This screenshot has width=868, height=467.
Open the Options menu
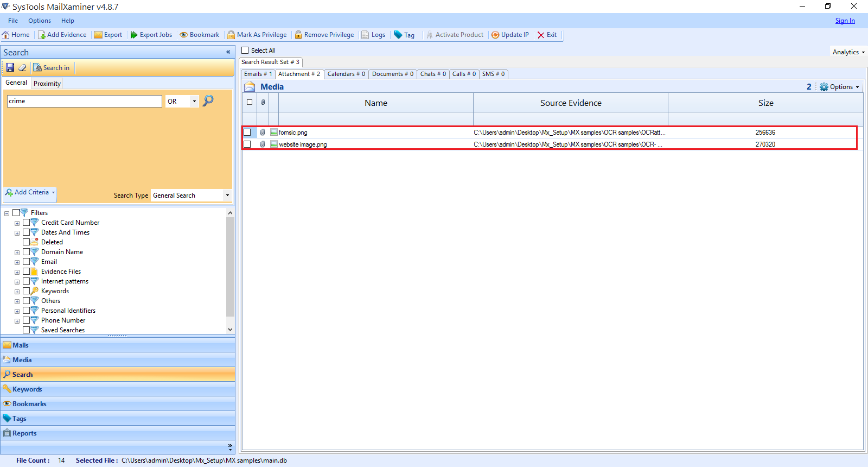coord(40,21)
